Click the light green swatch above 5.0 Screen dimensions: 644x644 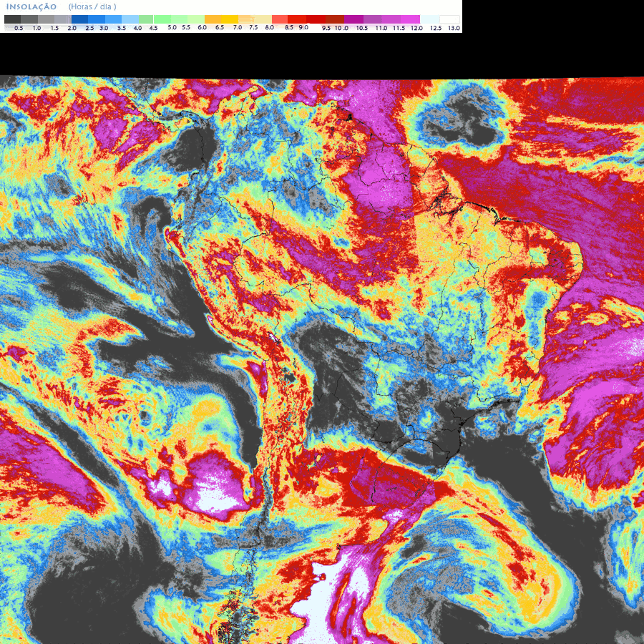[162, 19]
